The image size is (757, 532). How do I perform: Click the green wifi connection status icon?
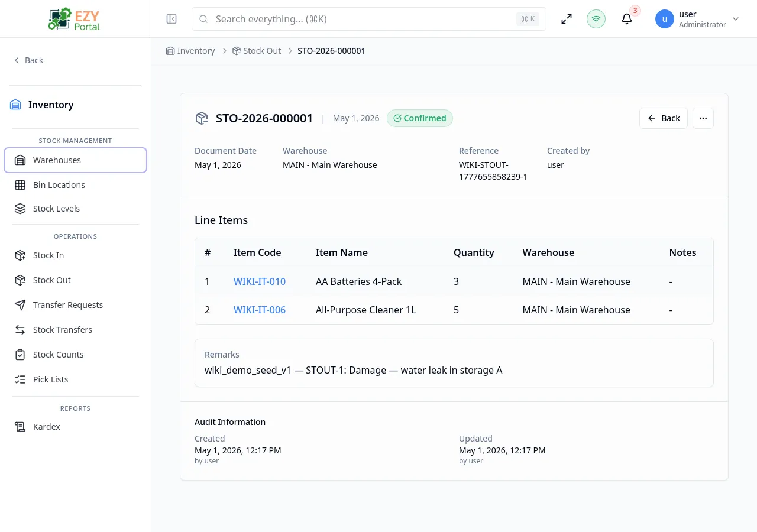click(596, 19)
